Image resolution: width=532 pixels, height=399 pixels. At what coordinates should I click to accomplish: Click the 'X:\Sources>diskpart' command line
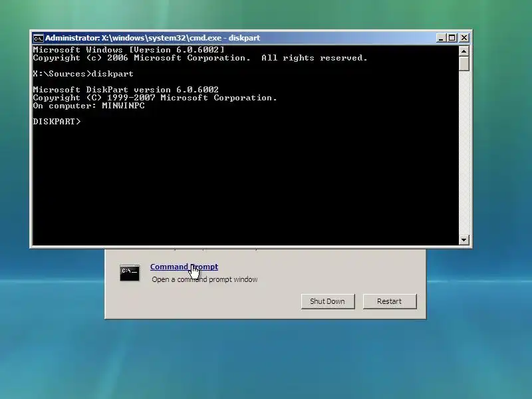click(x=83, y=74)
